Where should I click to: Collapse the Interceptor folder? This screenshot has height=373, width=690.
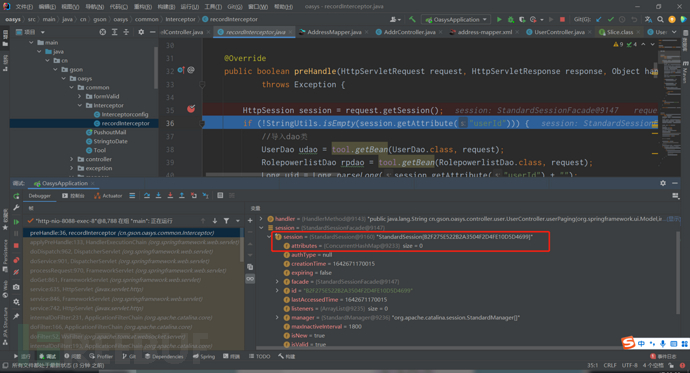pyautogui.click(x=80, y=106)
